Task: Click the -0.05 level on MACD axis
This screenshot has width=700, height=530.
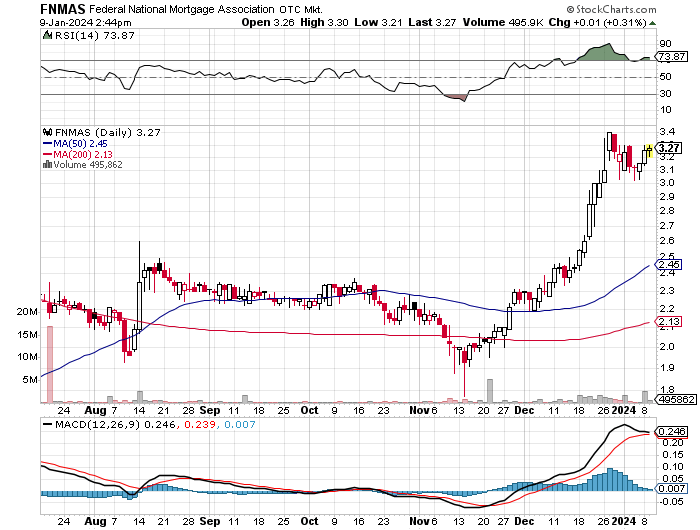Action: (671, 502)
